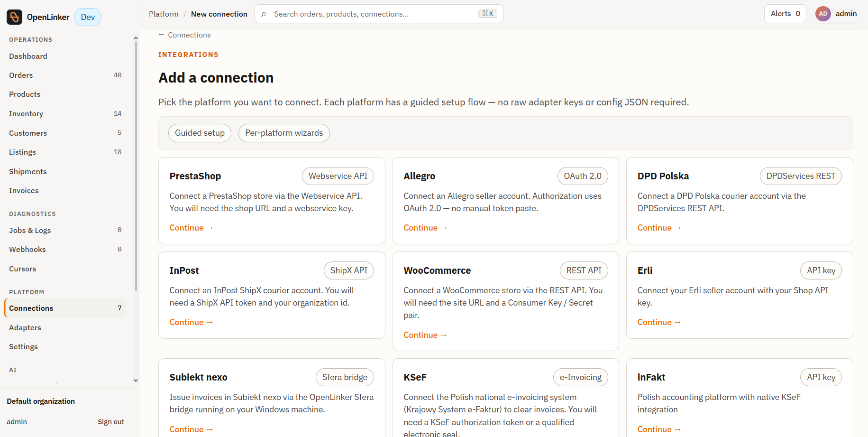
Task: Focus the search orders, products field
Action: click(379, 14)
